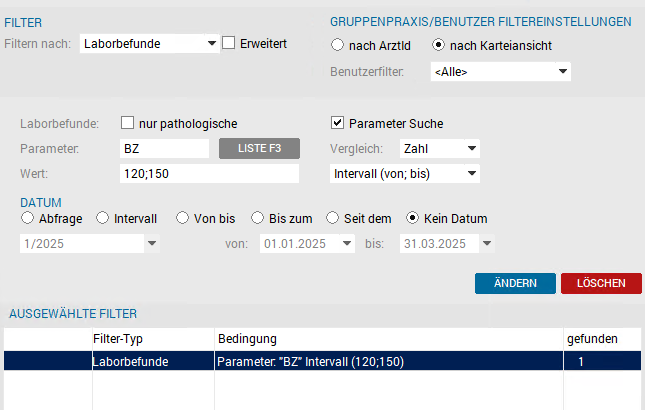This screenshot has width=645, height=410.
Task: Select the Von bis date option
Action: click(182, 218)
